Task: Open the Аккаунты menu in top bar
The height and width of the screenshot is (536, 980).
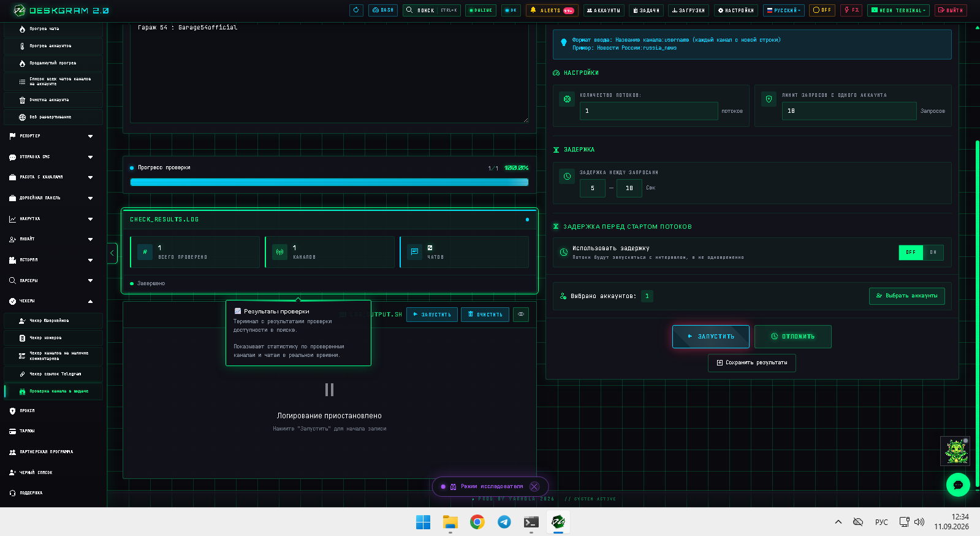Action: click(604, 10)
